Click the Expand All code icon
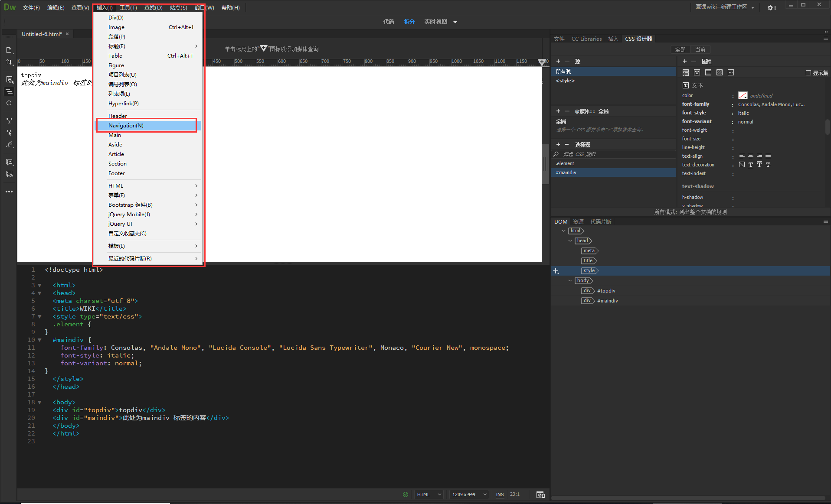Viewport: 831px width, 504px height. click(9, 121)
